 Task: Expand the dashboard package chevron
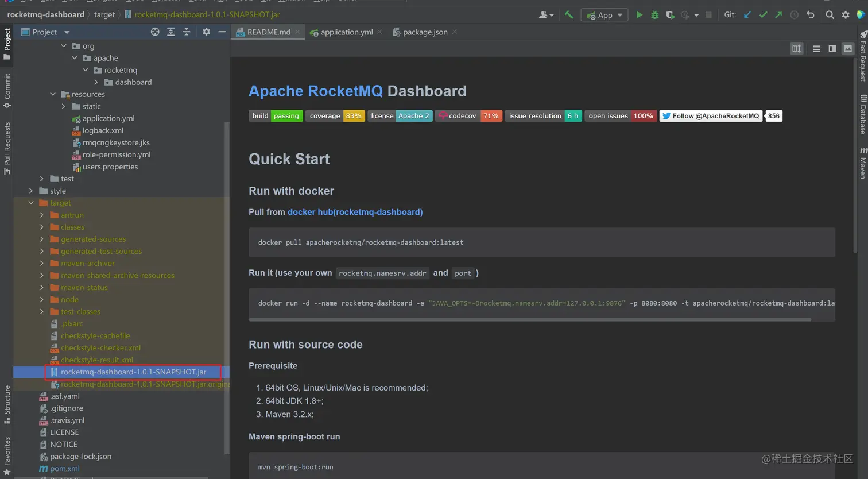click(96, 82)
